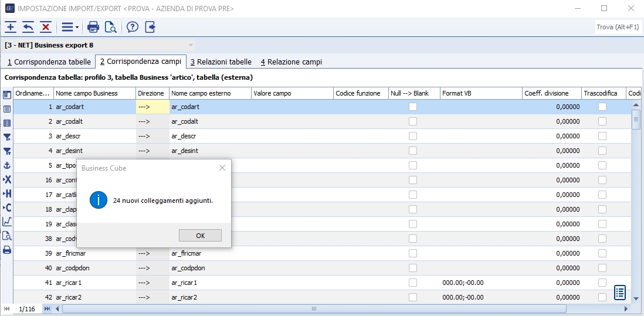This screenshot has height=316, width=644.
Task: Expand the hamburger menu dropdown in the toolbar
Action: click(x=70, y=27)
